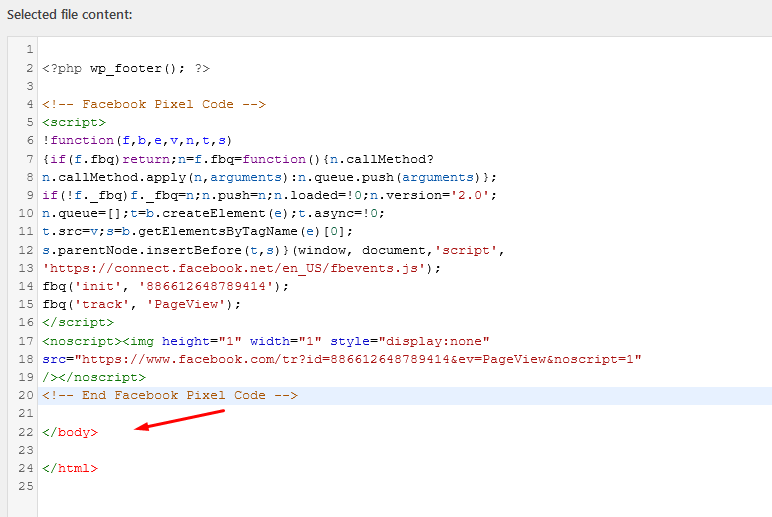This screenshot has width=772, height=517.
Task: Click the 'End Facebook Pixel Code' comment
Action: (170, 395)
